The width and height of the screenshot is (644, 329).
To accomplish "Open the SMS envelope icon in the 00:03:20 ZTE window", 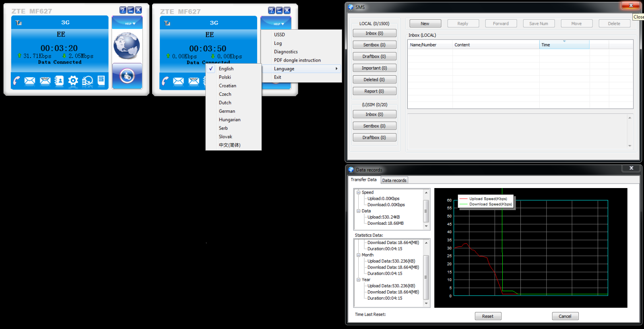I will coord(30,81).
